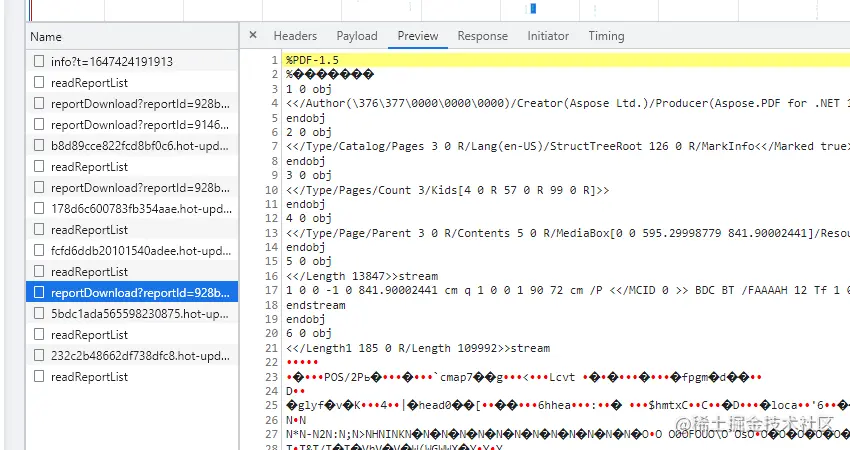Check the fcfd6ddb20101540adee.hot-upd checkbox
850x450 pixels.
point(39,250)
